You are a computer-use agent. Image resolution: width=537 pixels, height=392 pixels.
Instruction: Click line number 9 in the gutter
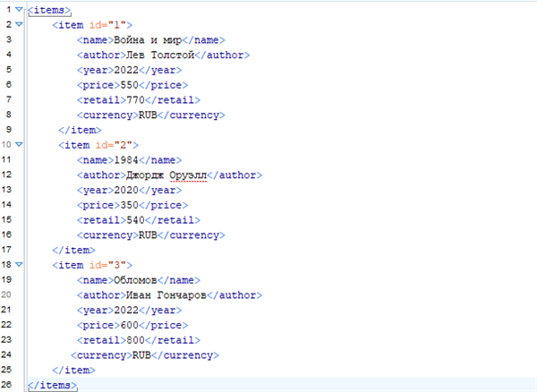click(x=8, y=129)
